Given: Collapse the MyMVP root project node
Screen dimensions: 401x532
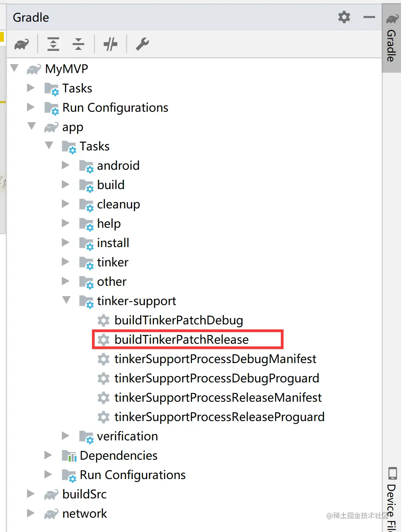Looking at the screenshot, I should (15, 68).
